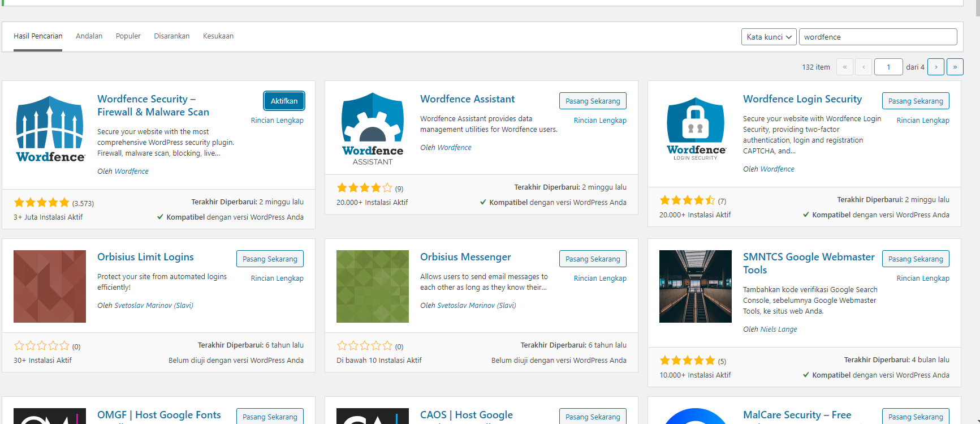The image size is (980, 424).
Task: Click the 10.000+ Instalasi Aktif text
Action: point(695,375)
